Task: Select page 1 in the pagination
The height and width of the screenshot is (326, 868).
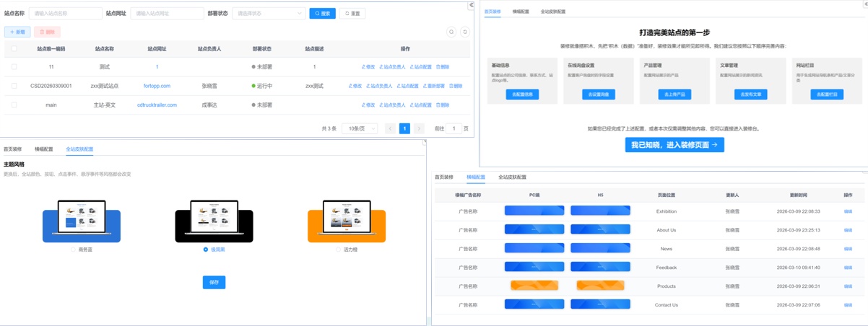Action: (404, 128)
